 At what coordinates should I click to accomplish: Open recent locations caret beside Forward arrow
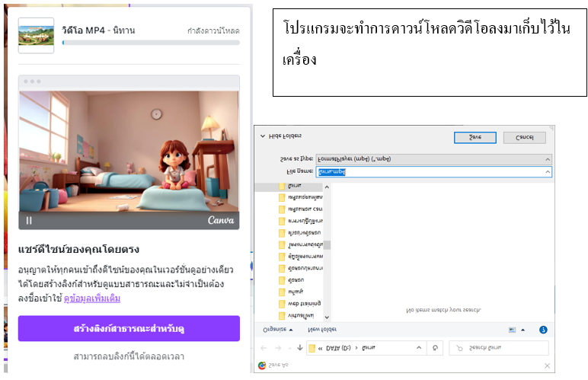click(289, 348)
